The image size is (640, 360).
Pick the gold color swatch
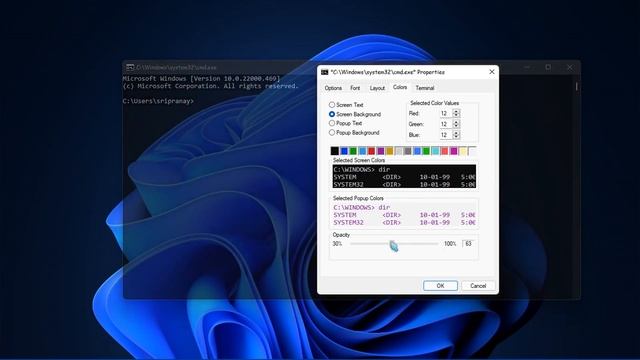pos(389,151)
